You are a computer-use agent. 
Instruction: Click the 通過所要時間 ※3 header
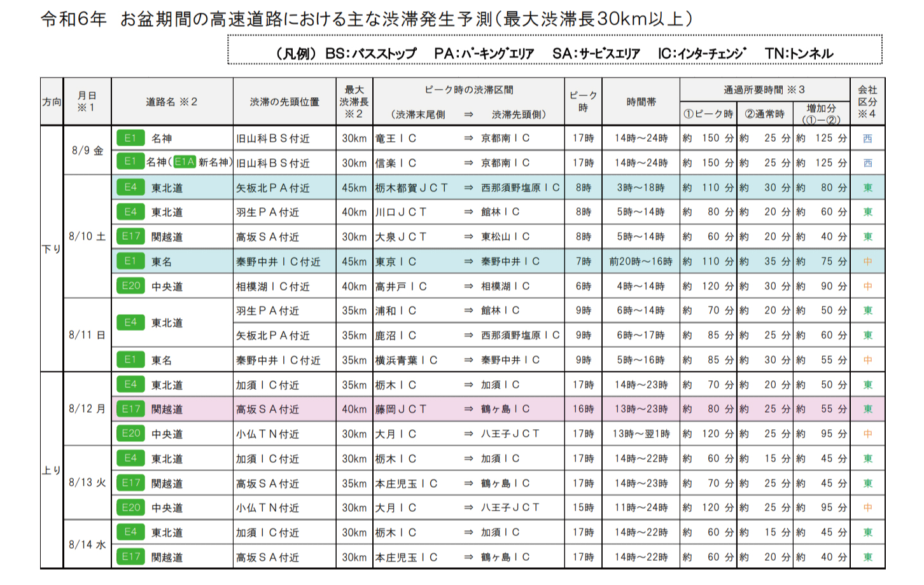click(764, 90)
